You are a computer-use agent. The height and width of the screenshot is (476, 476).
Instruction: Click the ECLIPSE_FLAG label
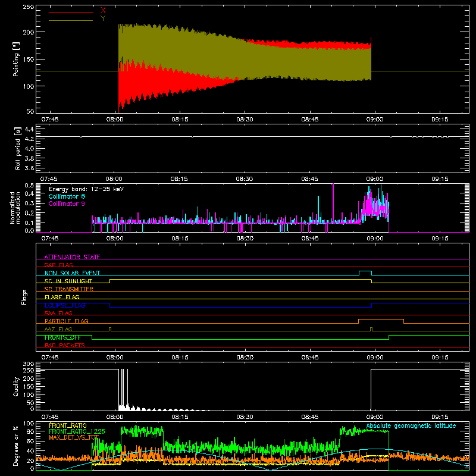coord(65,305)
